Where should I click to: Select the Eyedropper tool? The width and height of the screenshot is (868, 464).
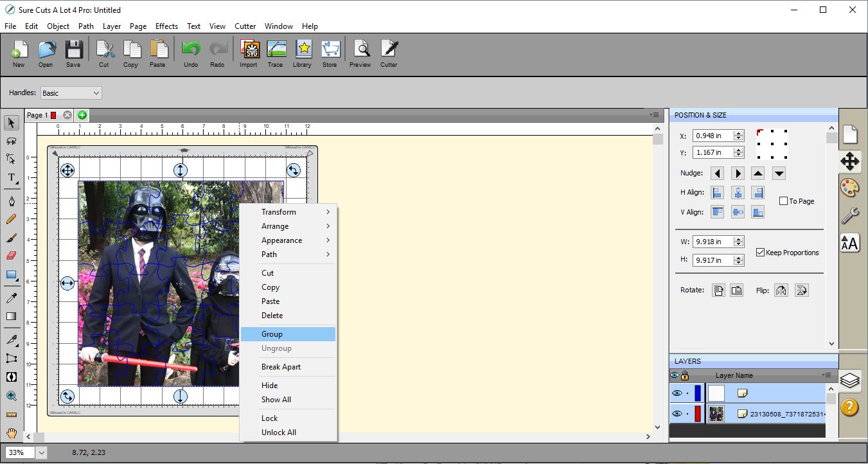(11, 298)
